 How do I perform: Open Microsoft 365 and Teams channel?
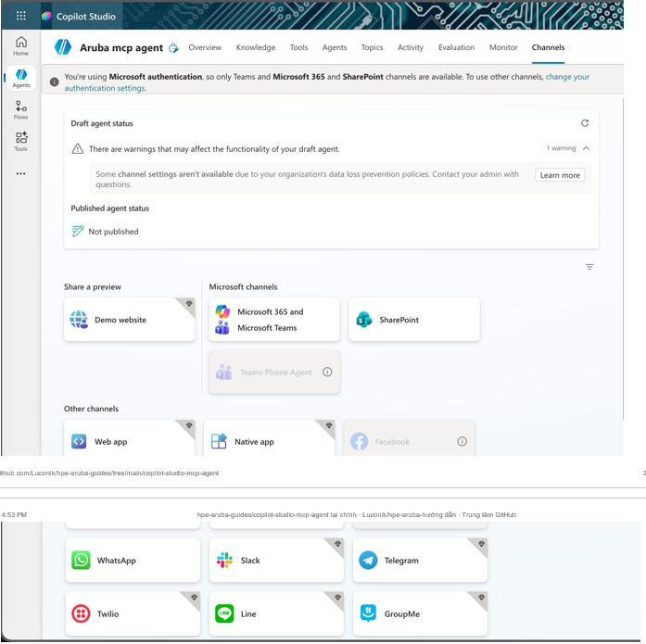coord(274,320)
